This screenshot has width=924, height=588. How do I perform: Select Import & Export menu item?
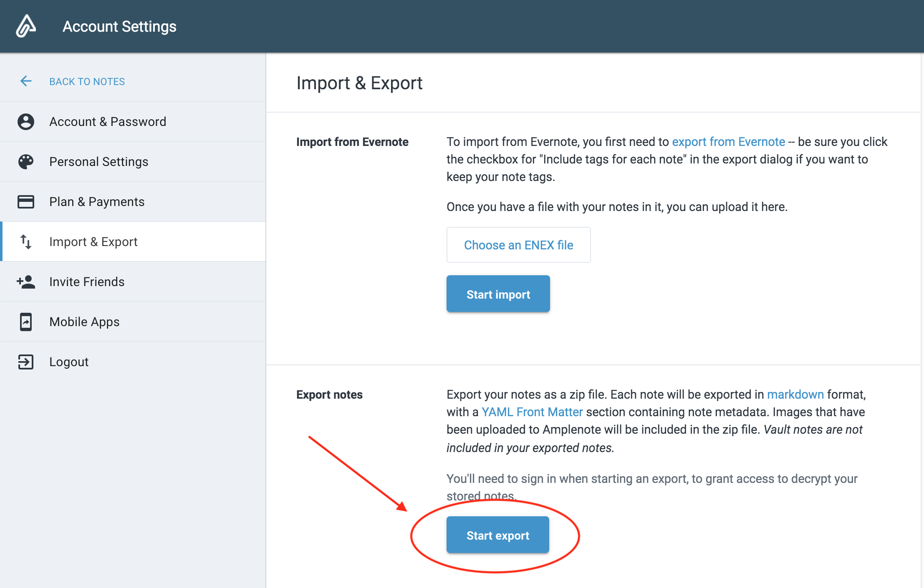click(134, 242)
